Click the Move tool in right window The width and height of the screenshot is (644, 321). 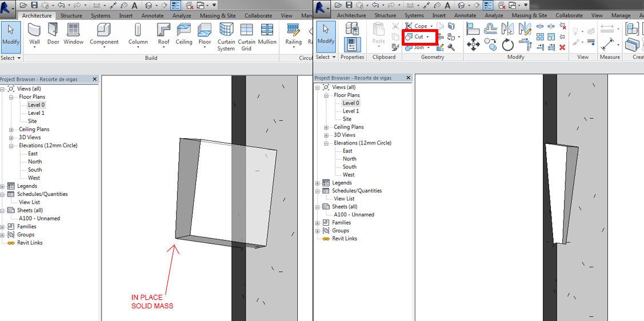point(474,43)
